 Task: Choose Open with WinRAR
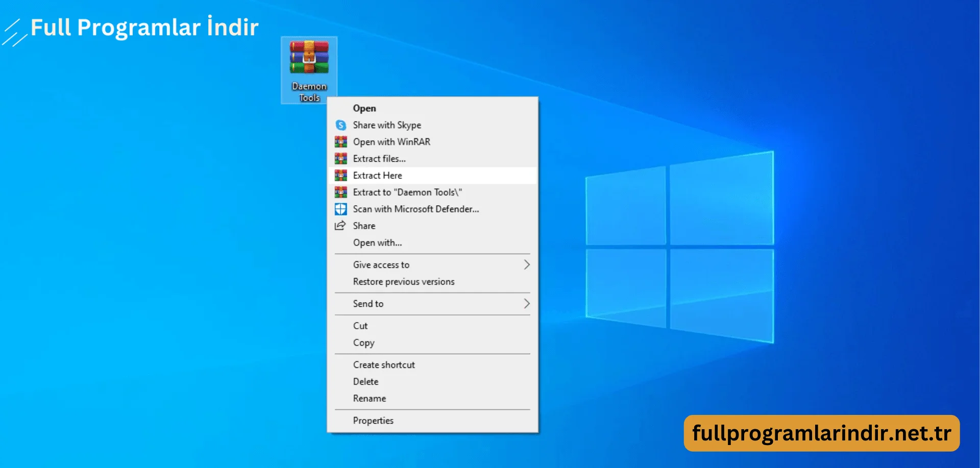(432, 142)
